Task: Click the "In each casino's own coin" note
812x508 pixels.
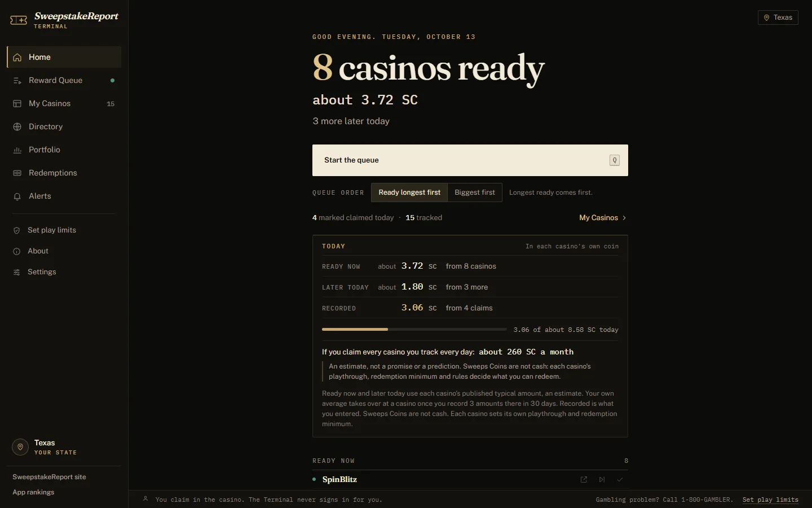Action: click(572, 247)
